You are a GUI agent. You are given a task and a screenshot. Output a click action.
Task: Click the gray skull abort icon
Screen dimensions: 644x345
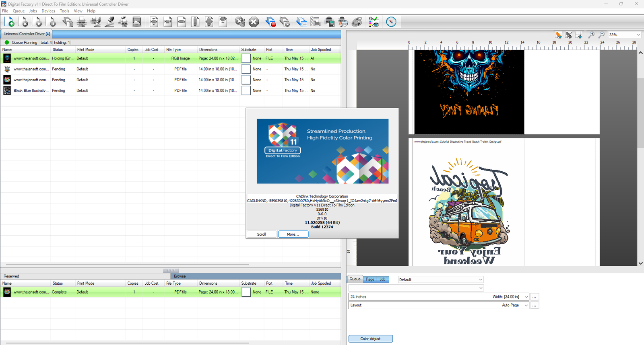point(240,22)
